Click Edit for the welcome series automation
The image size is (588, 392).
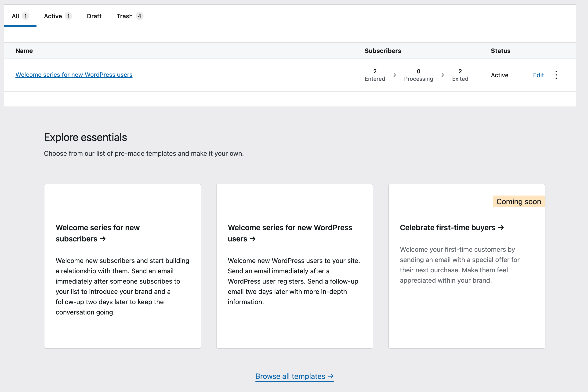click(538, 75)
